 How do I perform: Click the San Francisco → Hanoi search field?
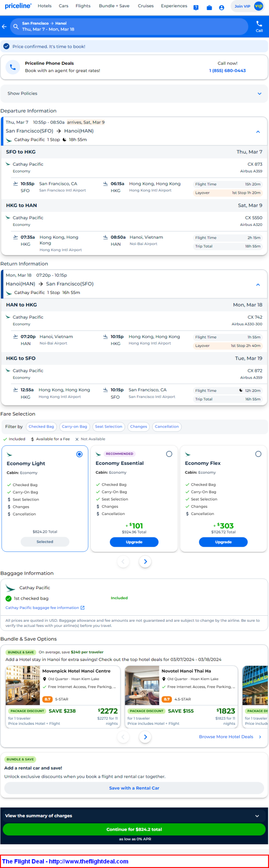coord(129,26)
